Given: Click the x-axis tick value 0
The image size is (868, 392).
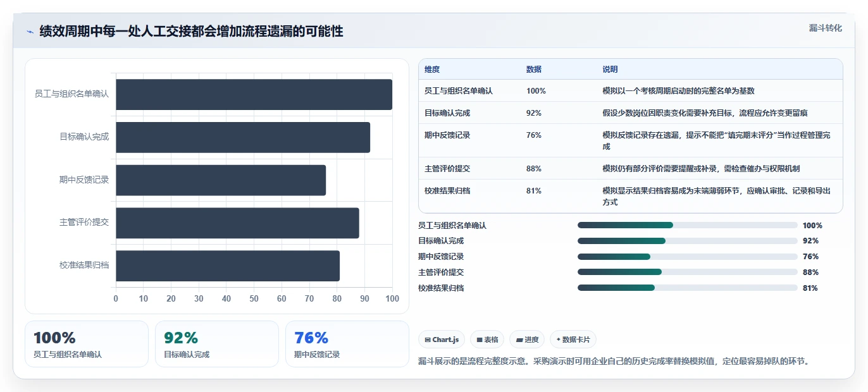Looking at the screenshot, I should pyautogui.click(x=116, y=298).
